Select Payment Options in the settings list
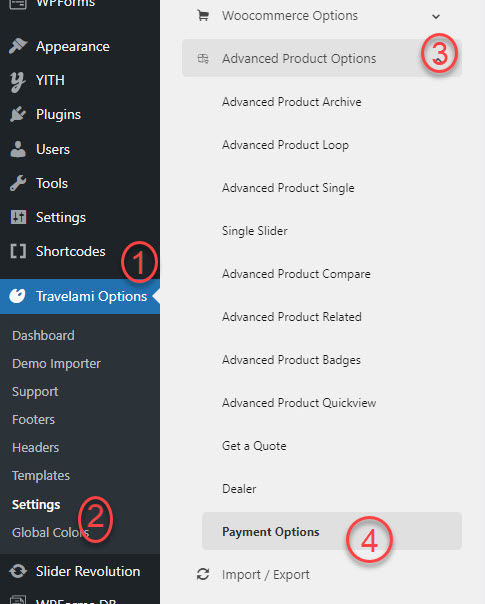 [x=332, y=532]
